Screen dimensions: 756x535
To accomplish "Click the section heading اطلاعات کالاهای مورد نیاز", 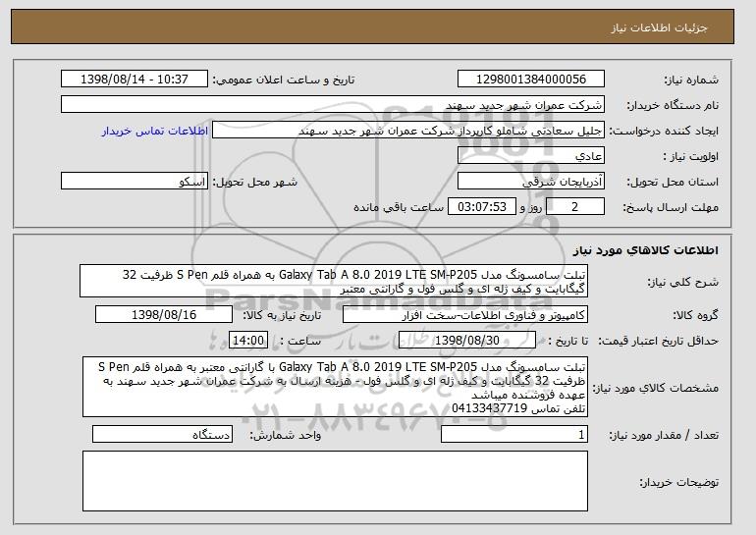I will [x=646, y=250].
